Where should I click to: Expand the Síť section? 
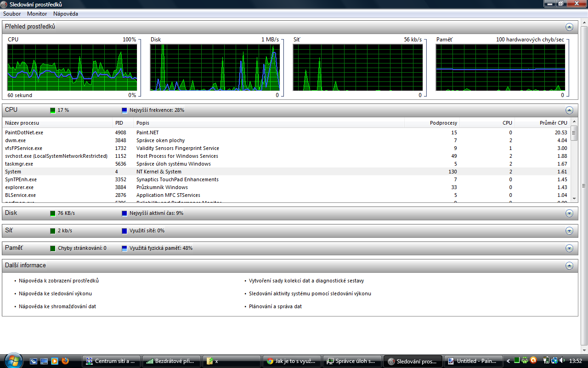point(569,231)
